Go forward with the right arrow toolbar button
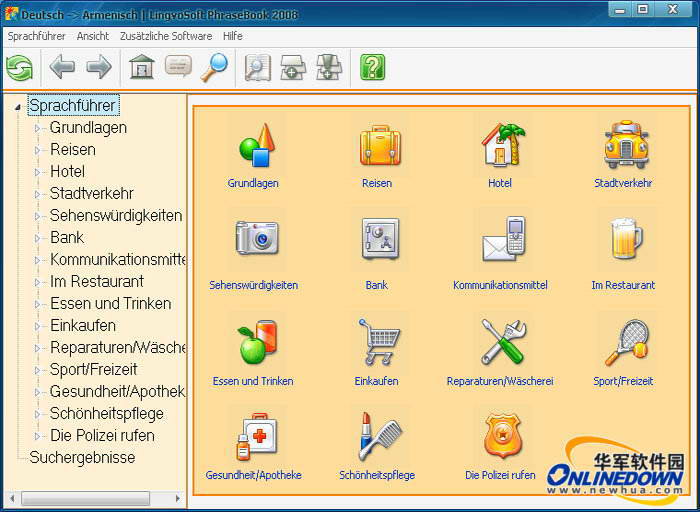 99,67
